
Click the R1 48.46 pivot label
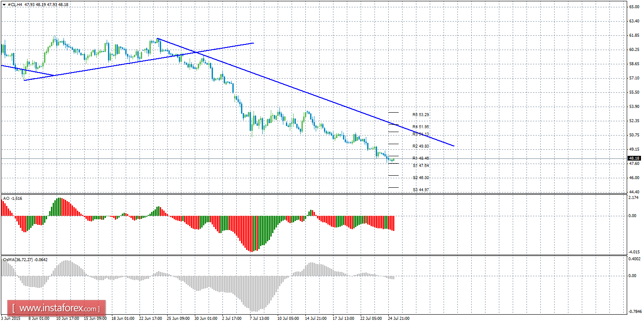point(421,158)
